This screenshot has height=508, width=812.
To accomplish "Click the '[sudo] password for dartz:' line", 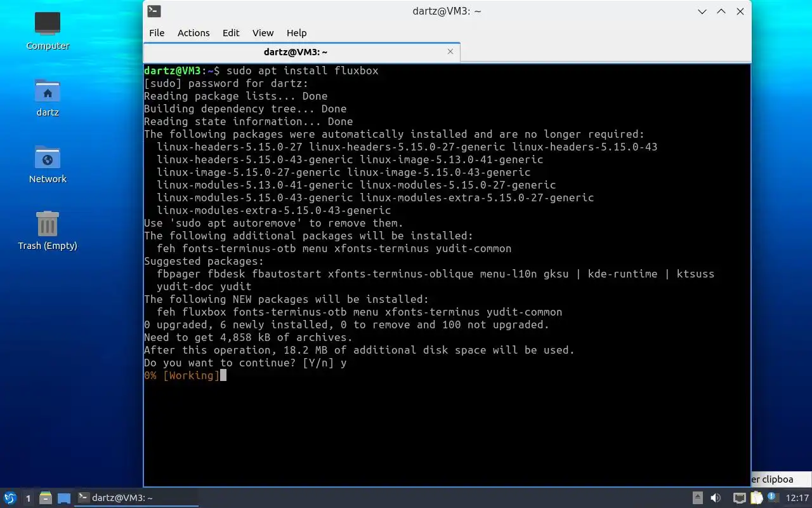I will click(226, 83).
